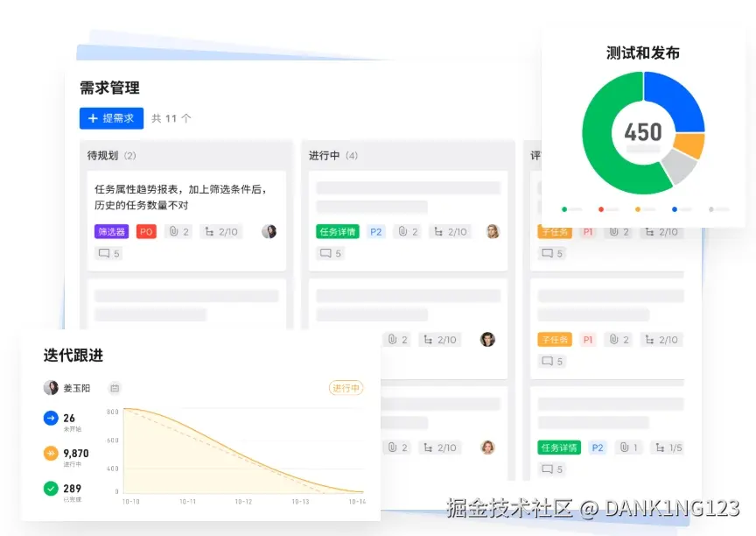Click green 任务详情 tag in bottom right card
The width and height of the screenshot is (756, 536).
[x=559, y=448]
